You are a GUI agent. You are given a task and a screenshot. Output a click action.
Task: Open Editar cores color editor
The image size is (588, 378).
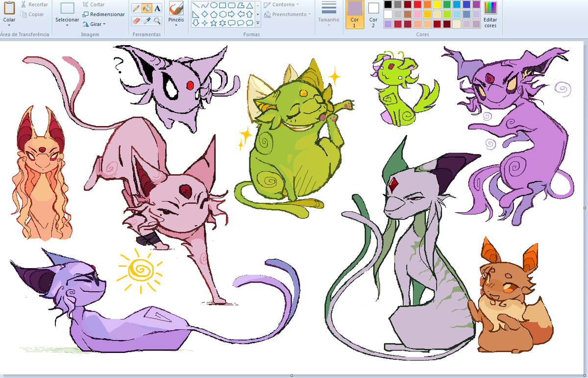490,15
